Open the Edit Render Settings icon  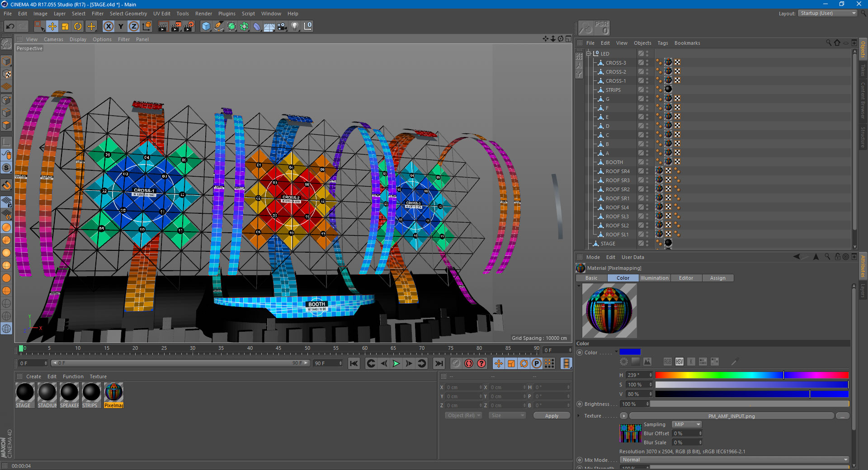[189, 27]
